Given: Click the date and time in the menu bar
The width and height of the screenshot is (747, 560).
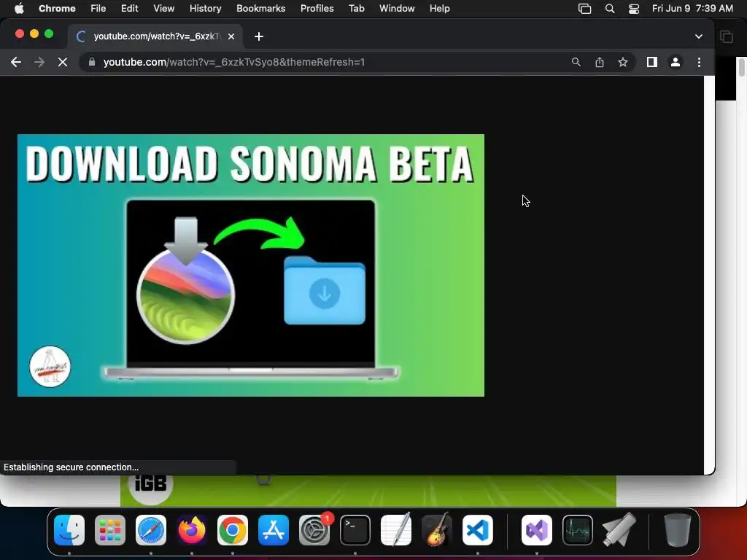Looking at the screenshot, I should [x=692, y=8].
